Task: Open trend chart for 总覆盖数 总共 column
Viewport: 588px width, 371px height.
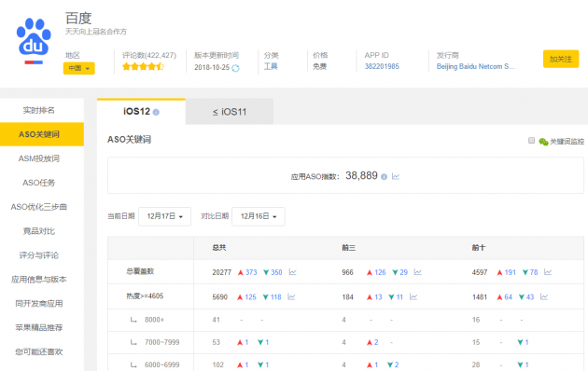Action: click(x=293, y=272)
